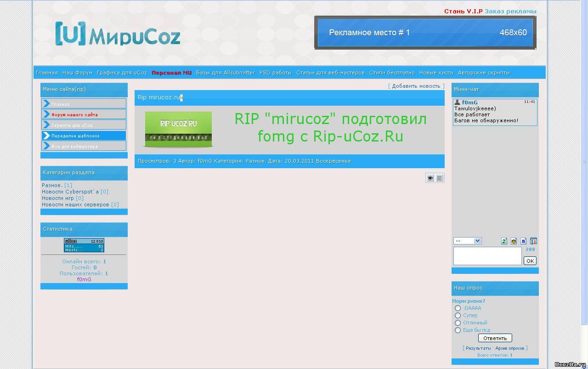Choose the 'Супер' radio button in poll
This screenshot has height=369, width=588.
tap(458, 316)
